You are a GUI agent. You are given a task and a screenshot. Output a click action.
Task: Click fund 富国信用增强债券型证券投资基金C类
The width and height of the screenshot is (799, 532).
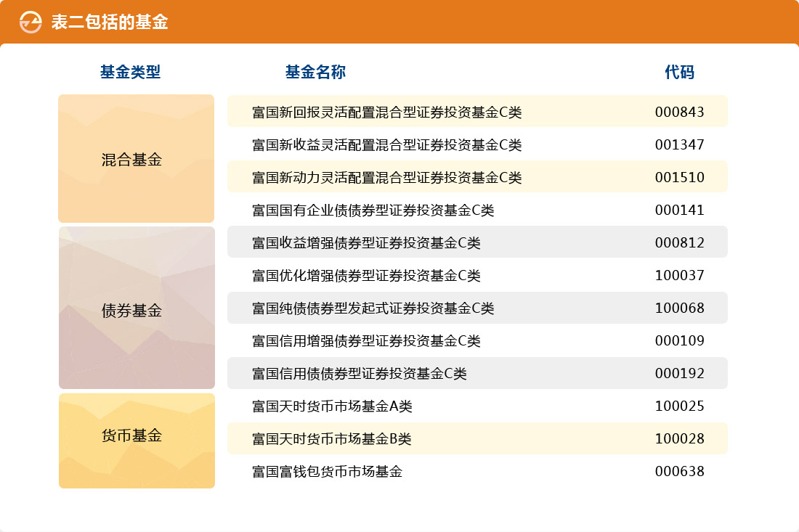366,340
